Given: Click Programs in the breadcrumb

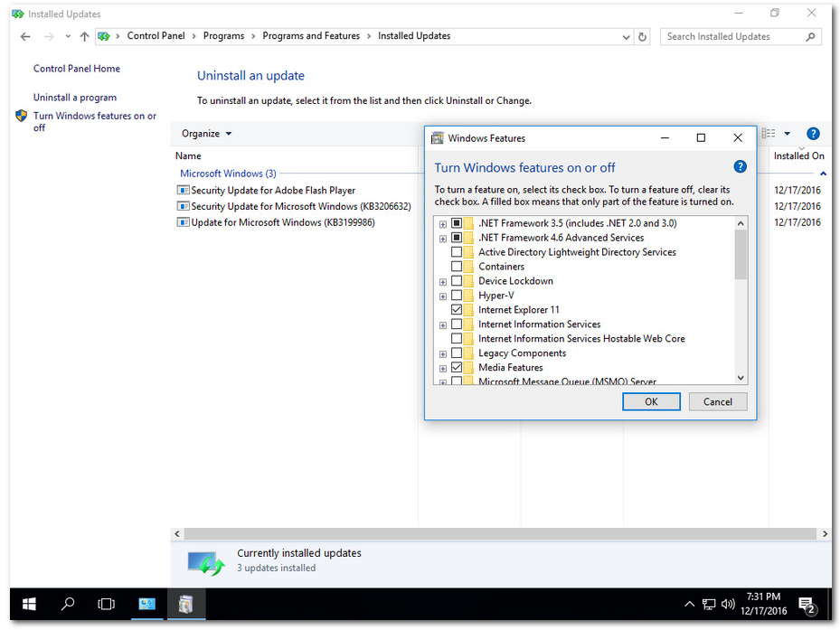Looking at the screenshot, I should pos(223,36).
